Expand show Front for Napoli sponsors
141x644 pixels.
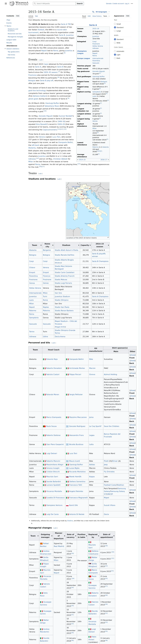pos(133,475)
